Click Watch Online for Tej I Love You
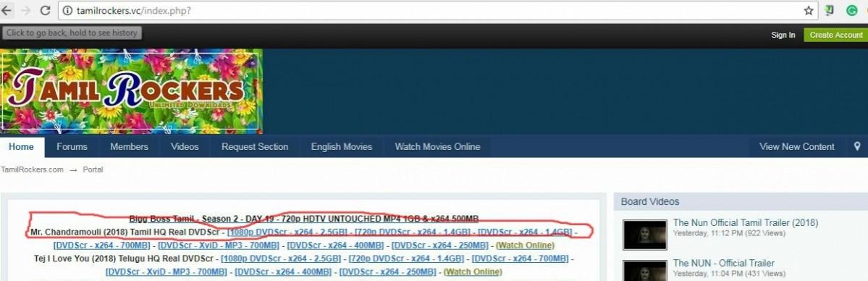 click(x=473, y=272)
